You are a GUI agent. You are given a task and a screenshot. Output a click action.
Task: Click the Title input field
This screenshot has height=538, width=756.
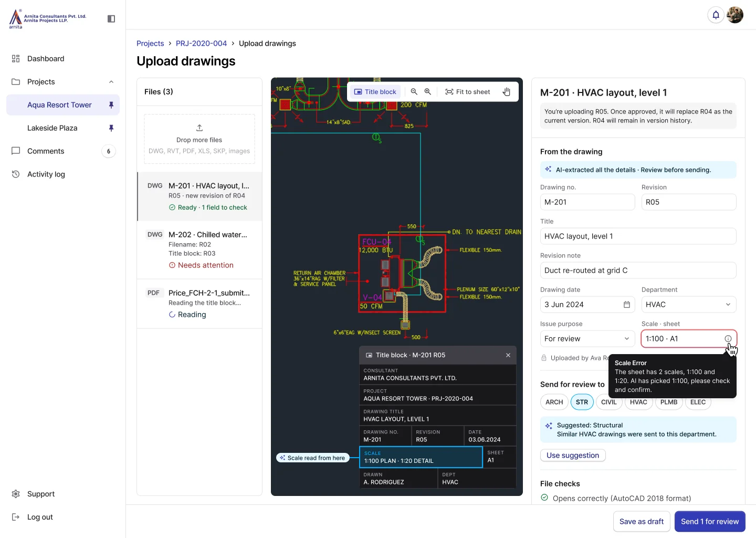tap(638, 236)
